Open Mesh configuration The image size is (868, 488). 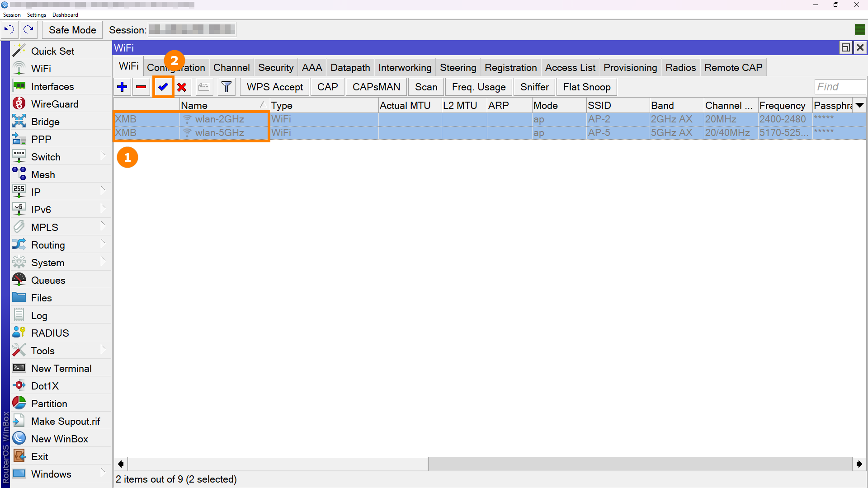coord(61,174)
